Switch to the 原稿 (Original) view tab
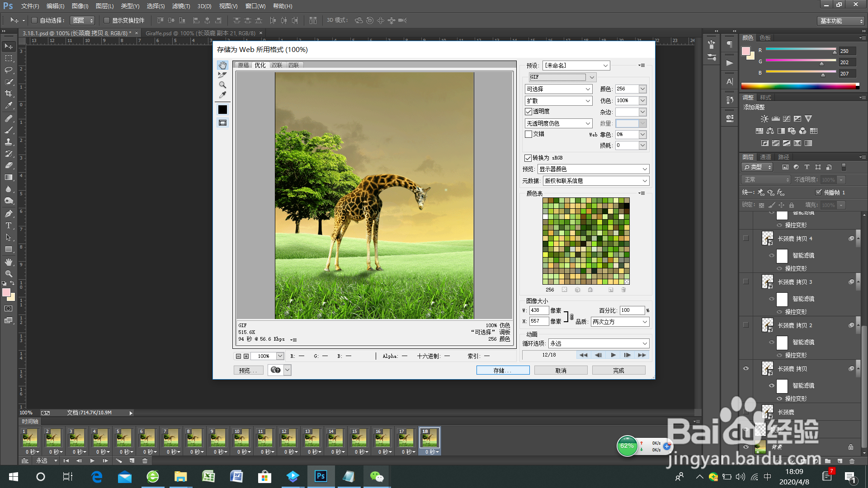Image resolution: width=868 pixels, height=488 pixels. pos(243,65)
